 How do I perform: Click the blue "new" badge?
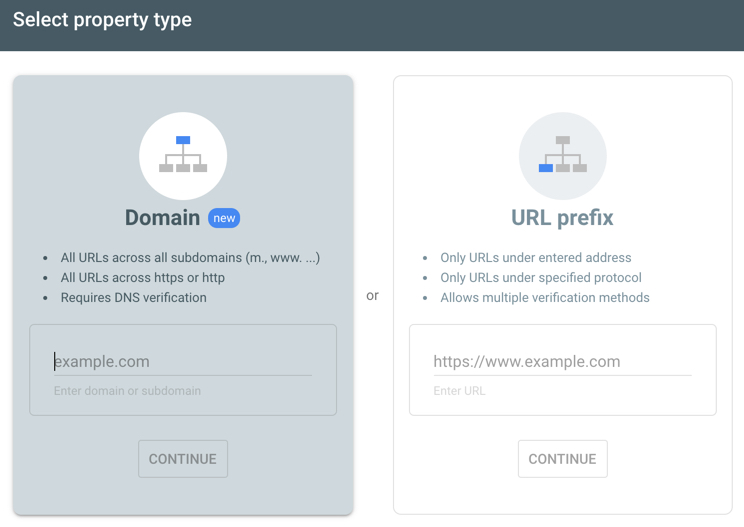pyautogui.click(x=224, y=218)
